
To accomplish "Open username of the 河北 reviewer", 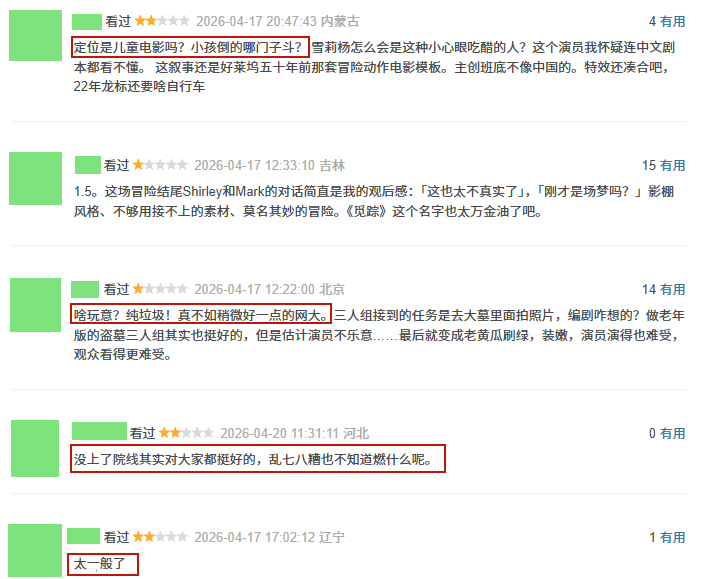I will (99, 431).
